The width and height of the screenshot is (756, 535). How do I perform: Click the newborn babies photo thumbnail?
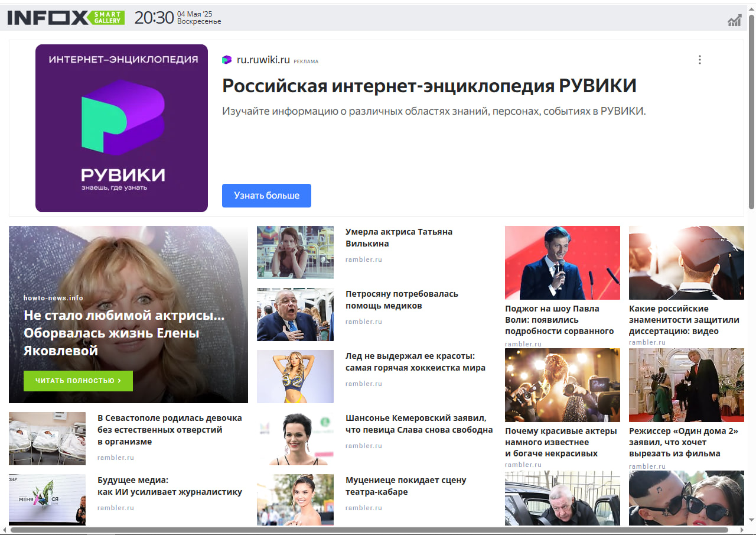47,439
